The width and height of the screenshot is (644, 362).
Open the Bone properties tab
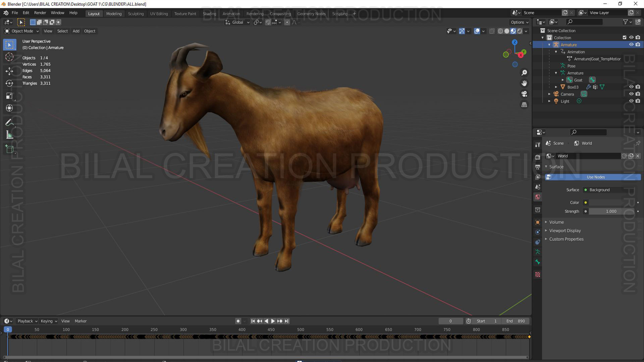(x=538, y=262)
